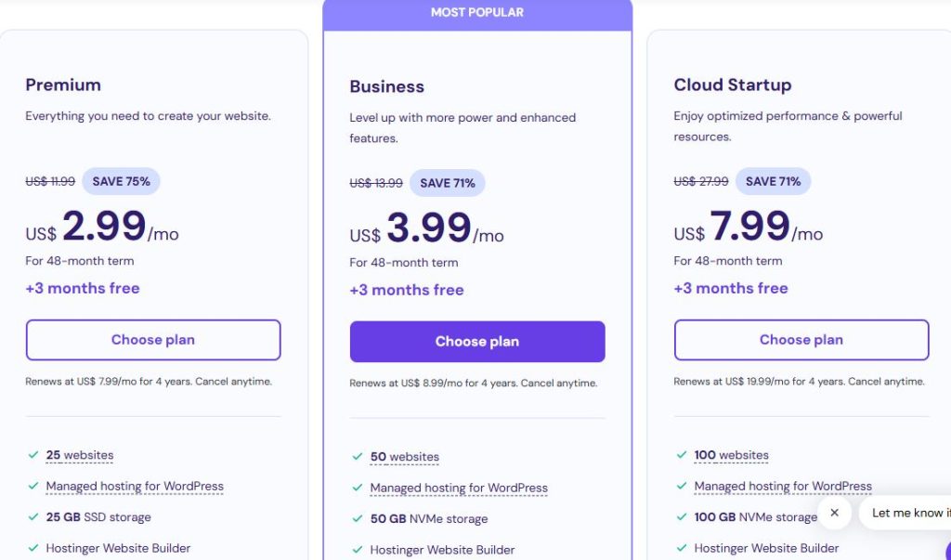Click Premium's 'Managed hosting for WordPress' text
951x560 pixels.
pyautogui.click(x=135, y=486)
